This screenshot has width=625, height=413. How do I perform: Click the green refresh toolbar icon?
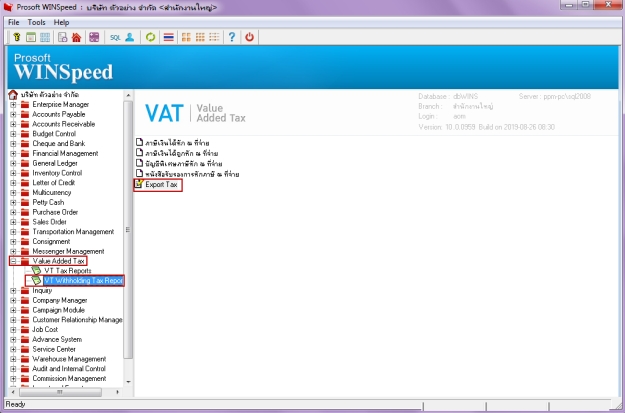150,37
